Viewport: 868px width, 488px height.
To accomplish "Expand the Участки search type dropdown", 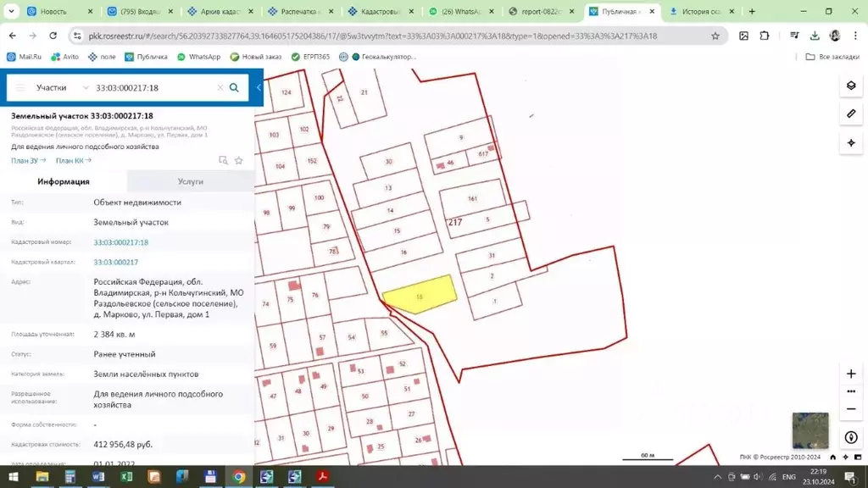I will click(x=62, y=87).
